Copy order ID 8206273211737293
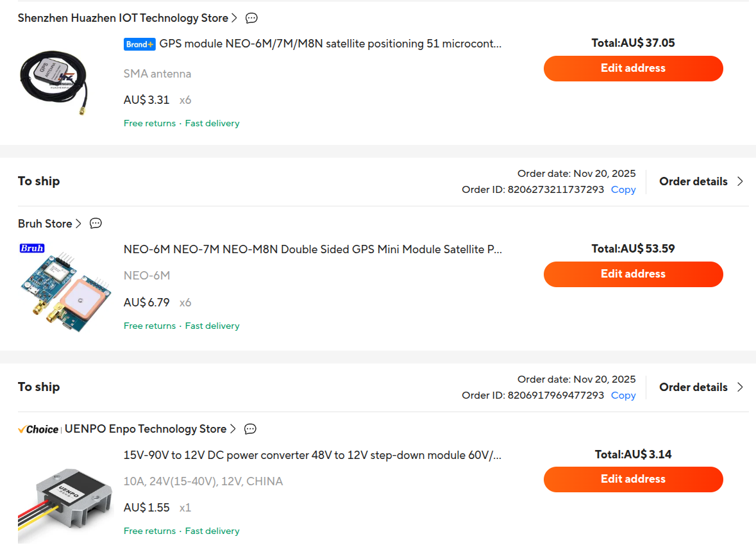756x550 pixels. [x=623, y=190]
